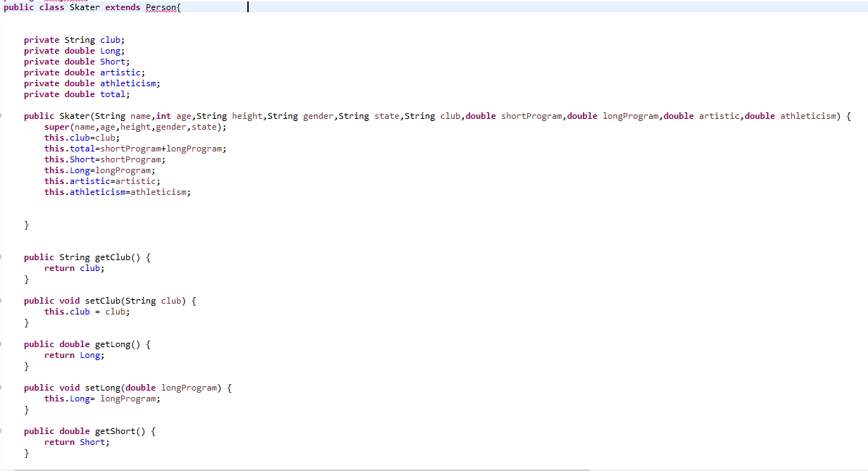Screen dimensions: 868x471
Task: Click the 'private double total;' field line
Action: tap(77, 94)
